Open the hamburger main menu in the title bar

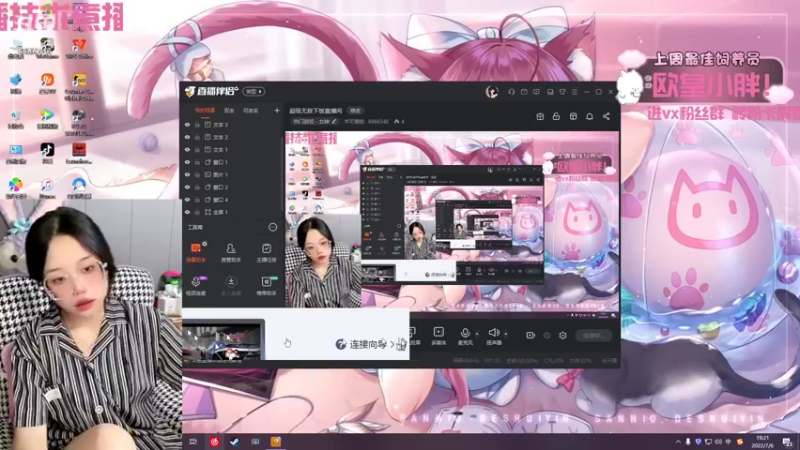pos(574,92)
